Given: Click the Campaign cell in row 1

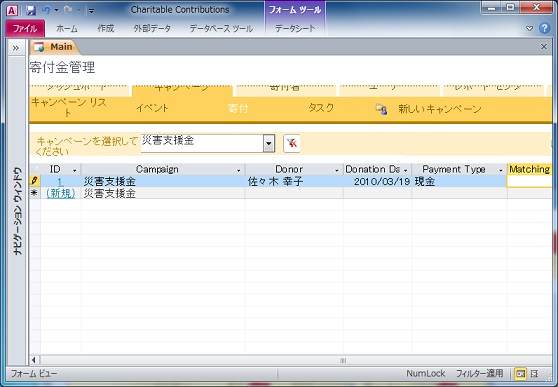Looking at the screenshot, I should (x=163, y=181).
